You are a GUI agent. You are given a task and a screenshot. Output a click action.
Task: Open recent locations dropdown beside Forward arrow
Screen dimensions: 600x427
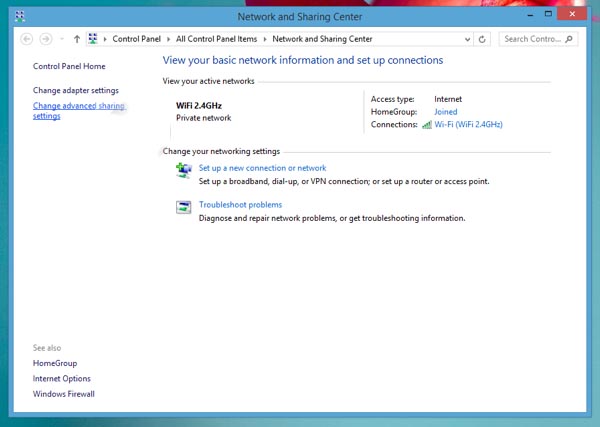point(61,40)
